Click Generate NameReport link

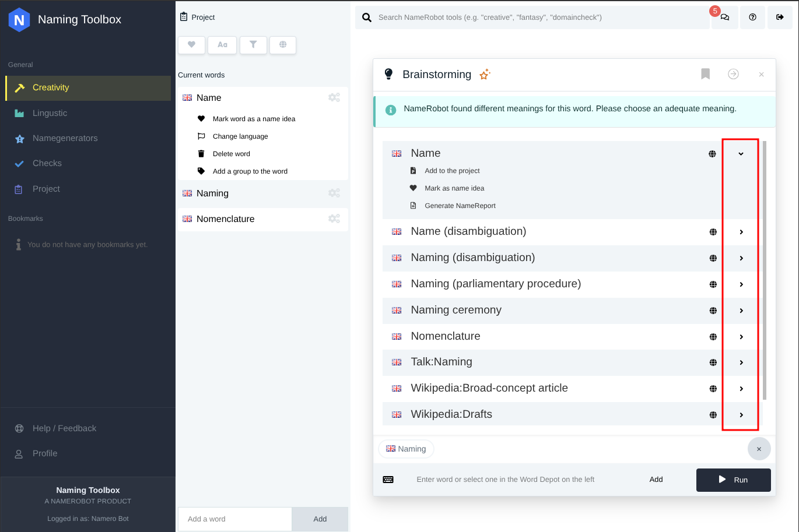pyautogui.click(x=460, y=206)
